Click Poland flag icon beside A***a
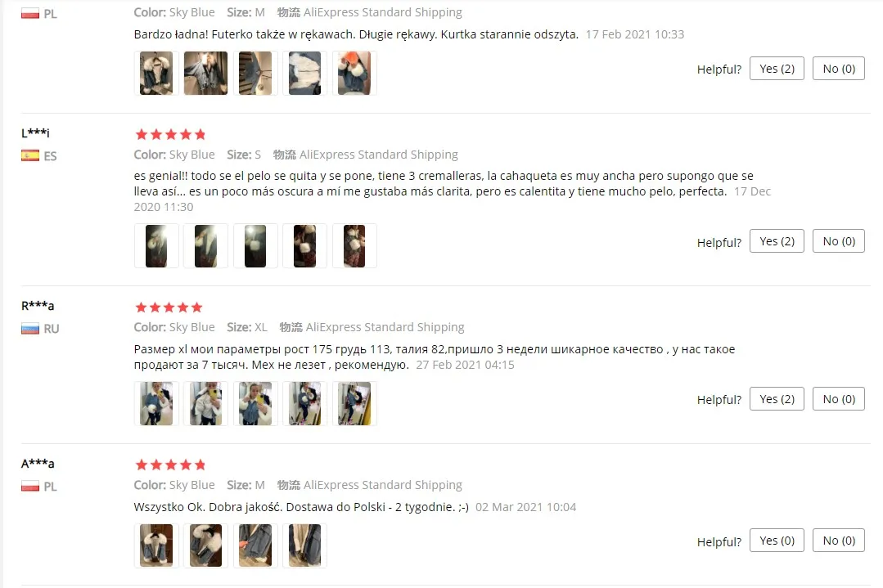 (x=29, y=486)
